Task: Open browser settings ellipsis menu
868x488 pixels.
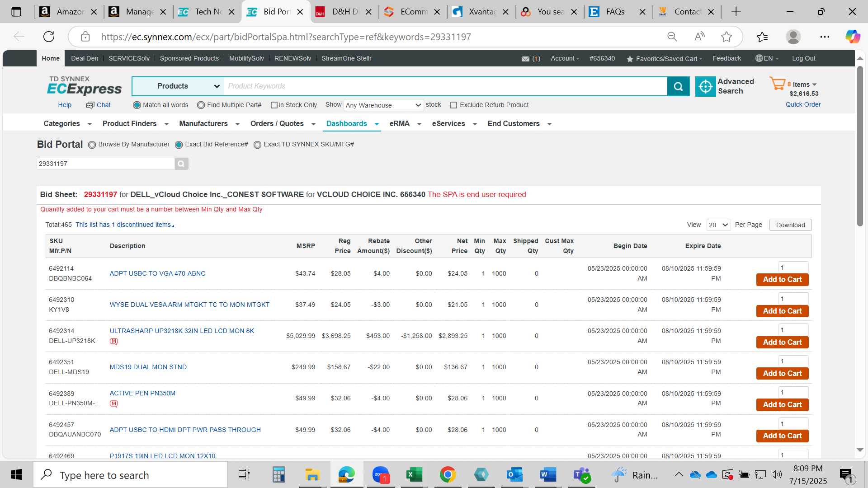Action: 825,37
